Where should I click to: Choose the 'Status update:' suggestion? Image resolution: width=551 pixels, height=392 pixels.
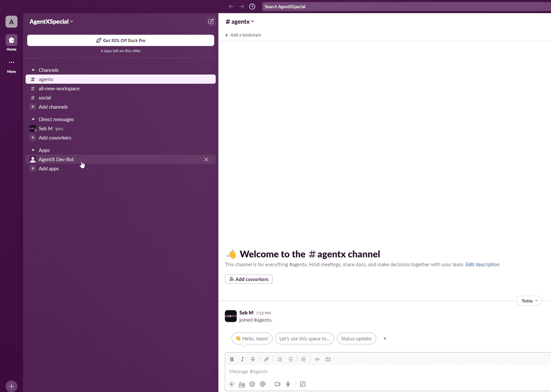(356, 339)
